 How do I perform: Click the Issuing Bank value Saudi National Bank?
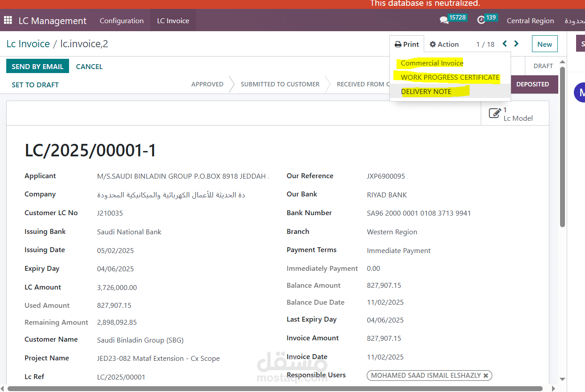pyautogui.click(x=129, y=232)
